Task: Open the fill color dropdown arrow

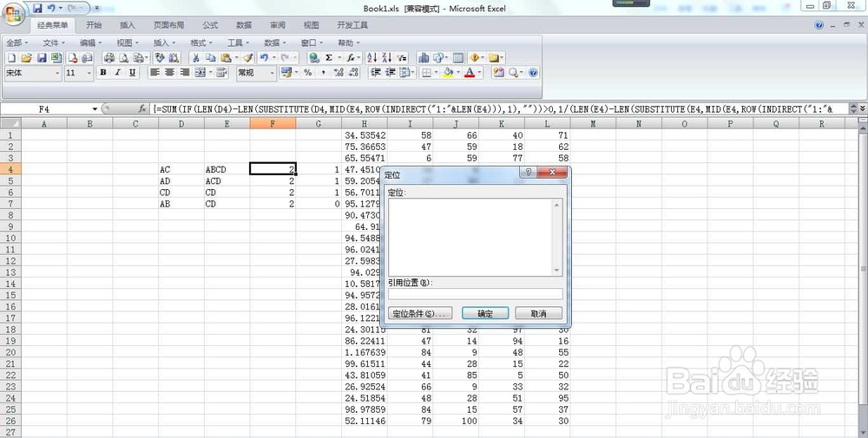Action: [x=457, y=73]
